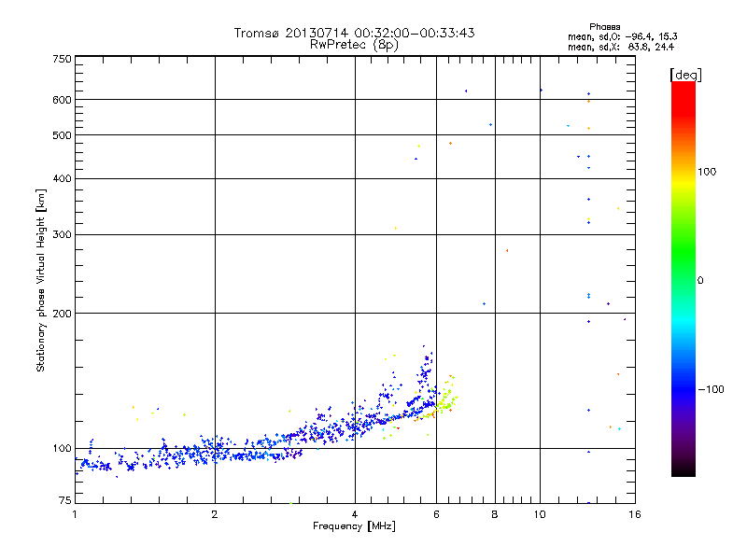Click the "Phases" heading
The image size is (747, 560).
(604, 27)
